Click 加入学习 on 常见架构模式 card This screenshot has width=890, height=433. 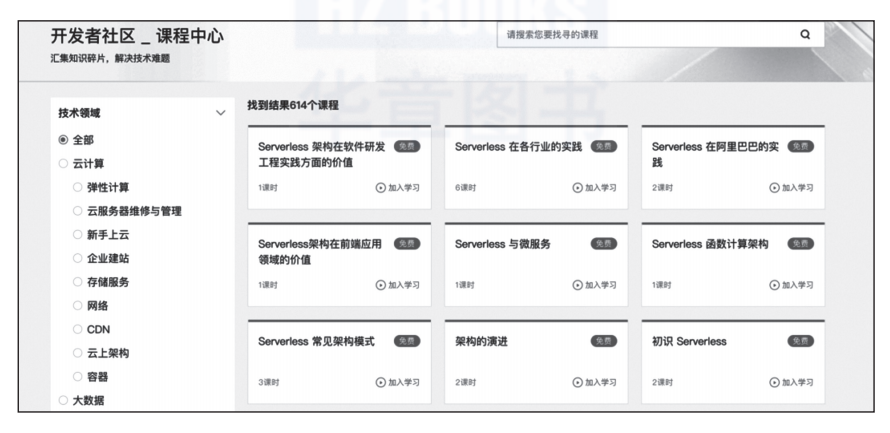pyautogui.click(x=404, y=382)
